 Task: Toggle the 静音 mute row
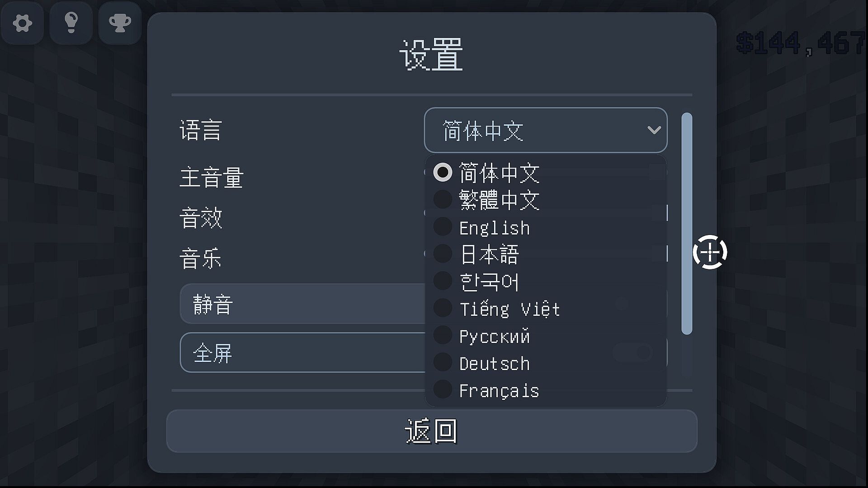coord(424,304)
